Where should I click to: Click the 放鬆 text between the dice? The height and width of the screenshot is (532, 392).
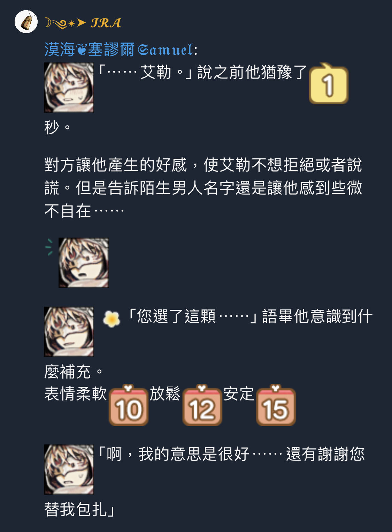[x=165, y=394]
